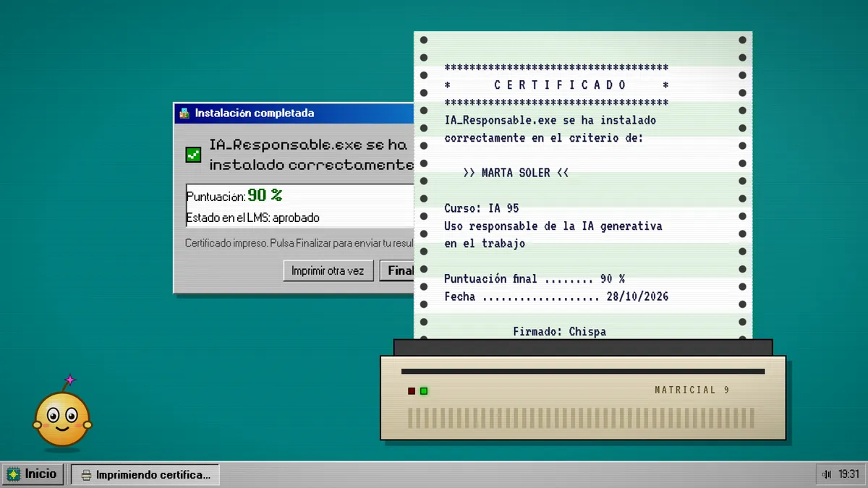The height and width of the screenshot is (488, 868).
Task: Open the Inicio start menu
Action: [32, 474]
